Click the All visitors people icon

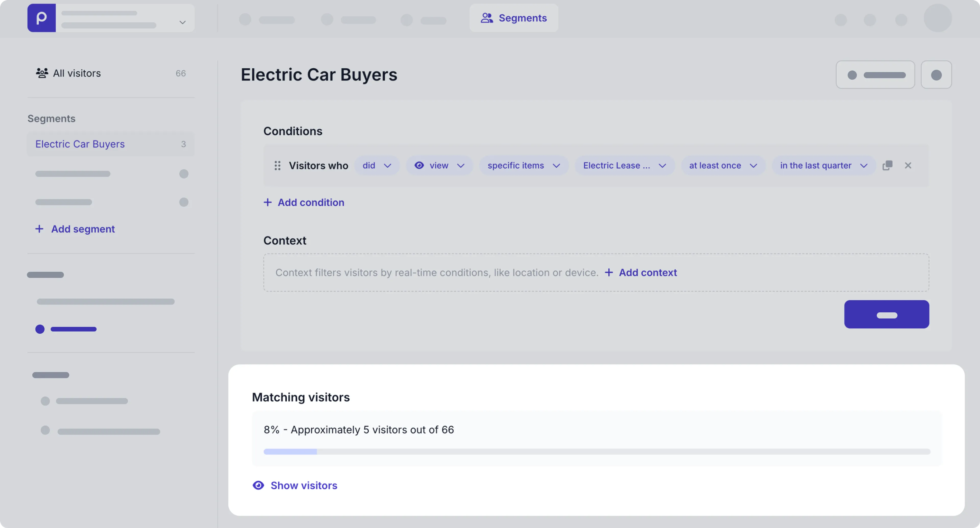point(42,73)
